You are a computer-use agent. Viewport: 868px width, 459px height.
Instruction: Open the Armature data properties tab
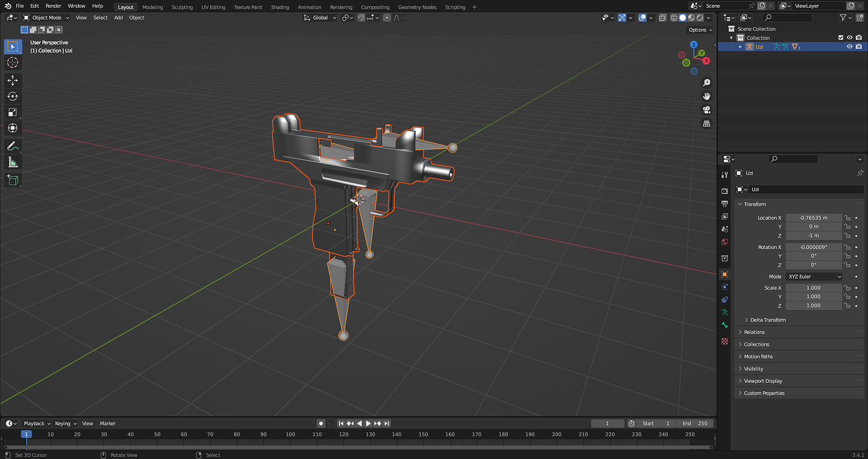coord(725,312)
